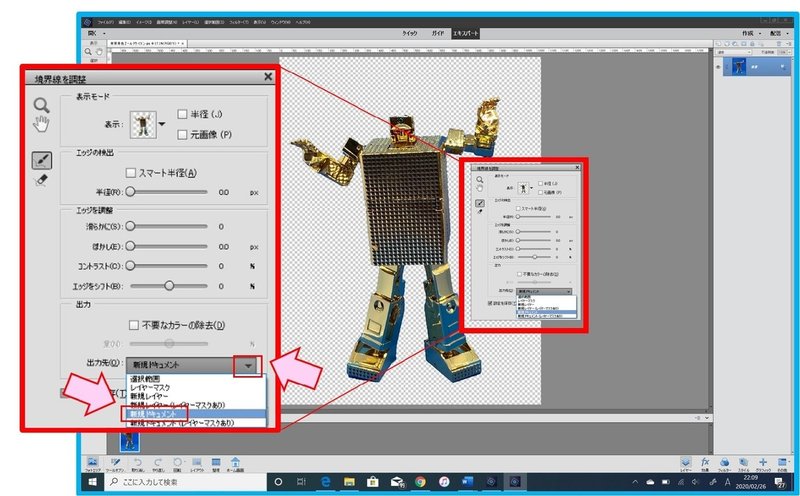Click Windows taskbar search box

pyautogui.click(x=186, y=482)
